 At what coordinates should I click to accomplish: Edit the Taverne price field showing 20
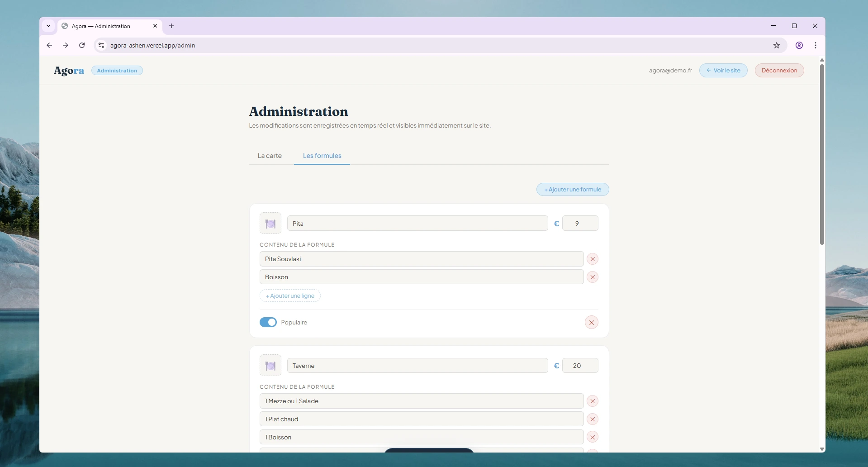[x=580, y=365]
